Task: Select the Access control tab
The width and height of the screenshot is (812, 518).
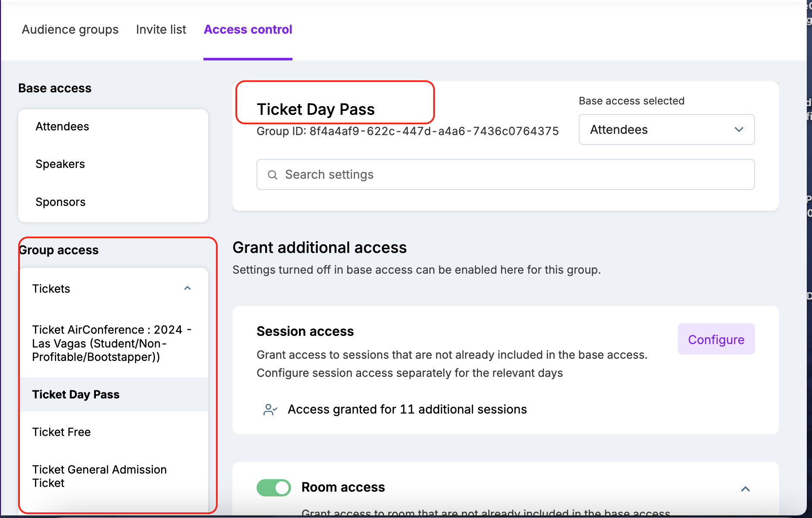Action: [x=248, y=29]
